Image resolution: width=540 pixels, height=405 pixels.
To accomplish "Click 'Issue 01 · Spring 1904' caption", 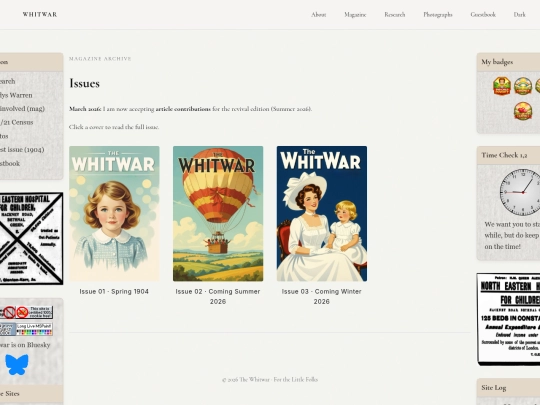I will [114, 291].
